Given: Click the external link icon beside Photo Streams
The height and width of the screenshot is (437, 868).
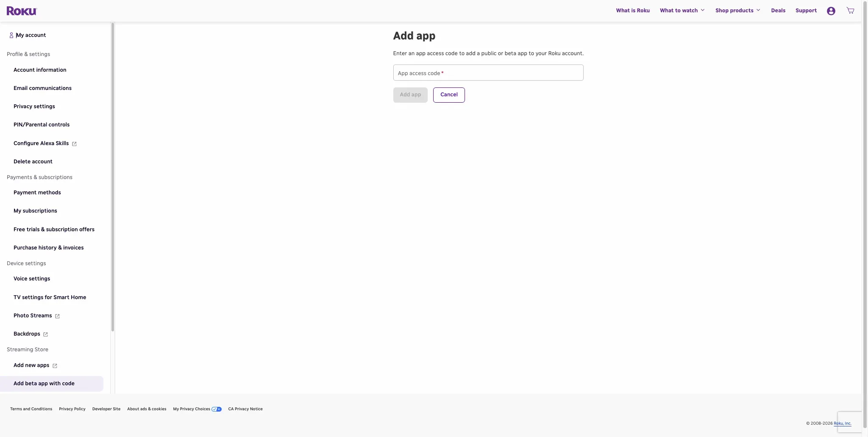Looking at the screenshot, I should coord(57,316).
